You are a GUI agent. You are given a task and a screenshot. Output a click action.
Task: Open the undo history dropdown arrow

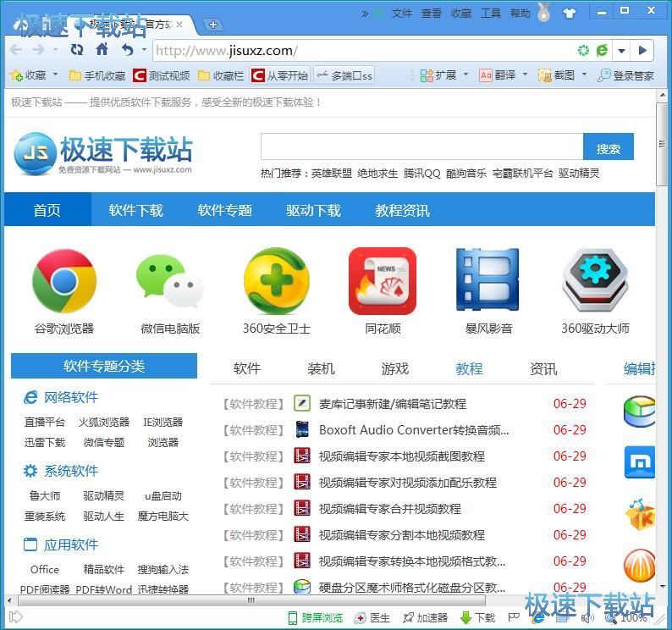coord(145,50)
